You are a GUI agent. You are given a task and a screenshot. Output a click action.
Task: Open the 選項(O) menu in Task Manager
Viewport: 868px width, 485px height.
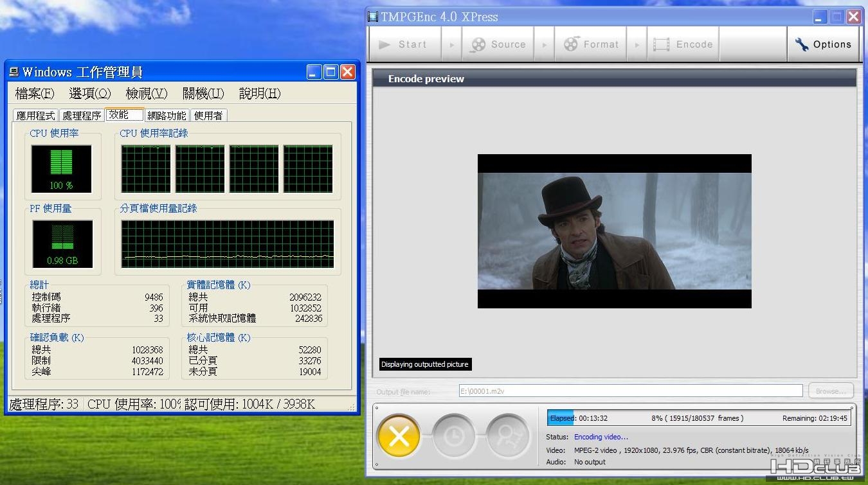pos(90,94)
